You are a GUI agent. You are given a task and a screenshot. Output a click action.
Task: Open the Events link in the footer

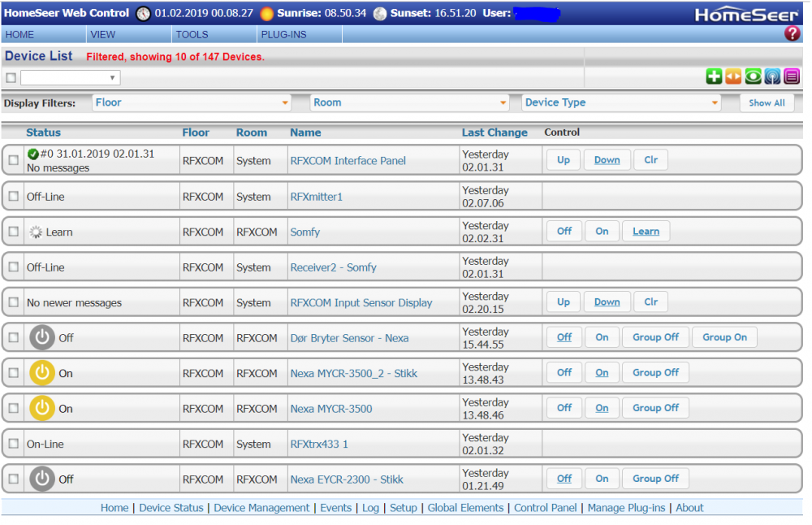click(335, 508)
